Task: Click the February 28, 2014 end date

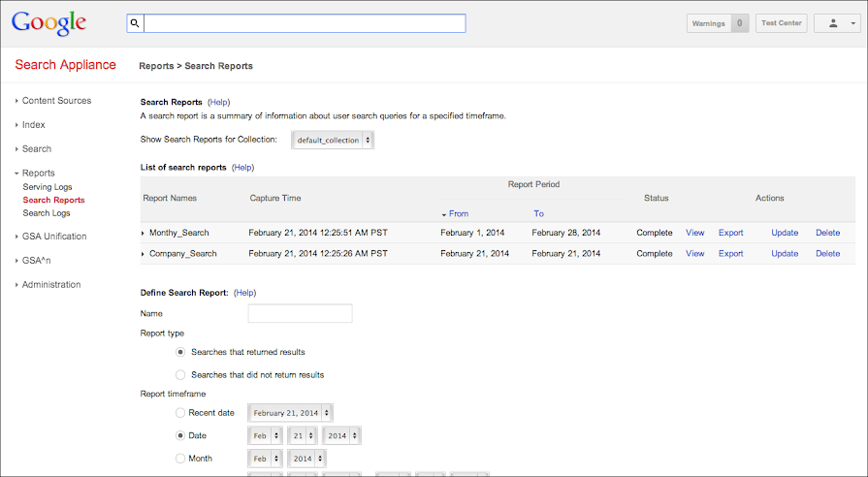Action: [565, 233]
